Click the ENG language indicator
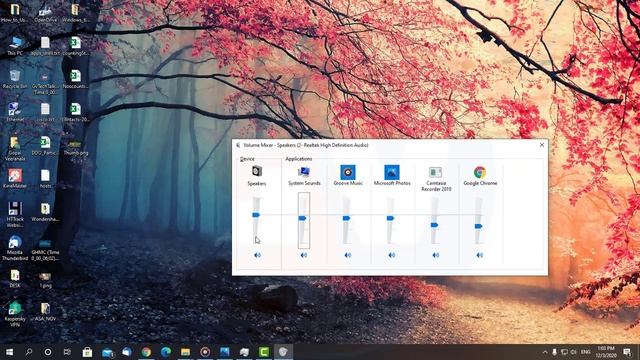The height and width of the screenshot is (360, 640). point(586,352)
